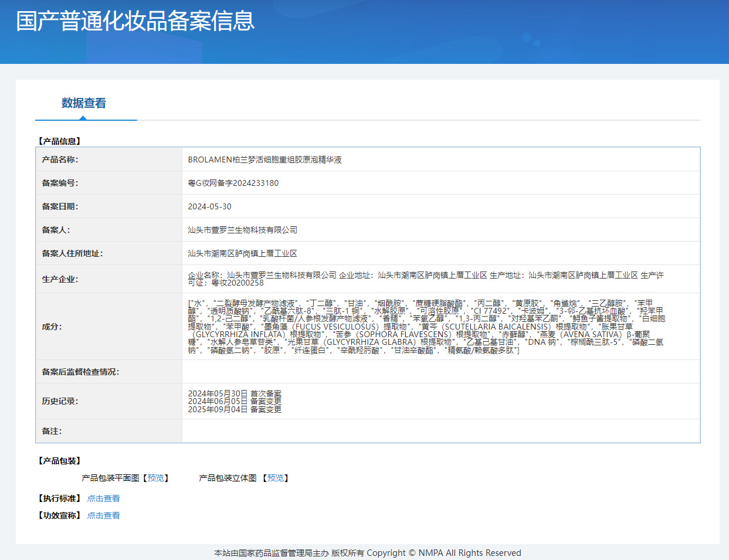Click the 历史记录 row label
Viewport: 729px width, 560px height.
click(x=60, y=401)
